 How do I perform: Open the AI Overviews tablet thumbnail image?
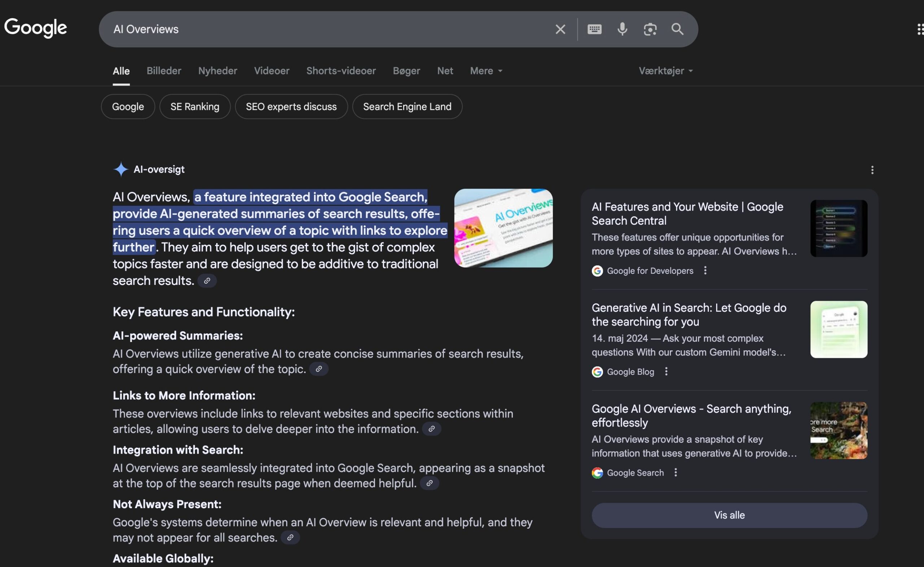point(503,228)
